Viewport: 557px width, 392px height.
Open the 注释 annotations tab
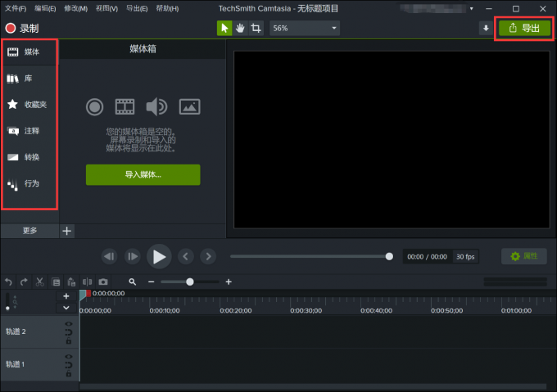pos(29,131)
